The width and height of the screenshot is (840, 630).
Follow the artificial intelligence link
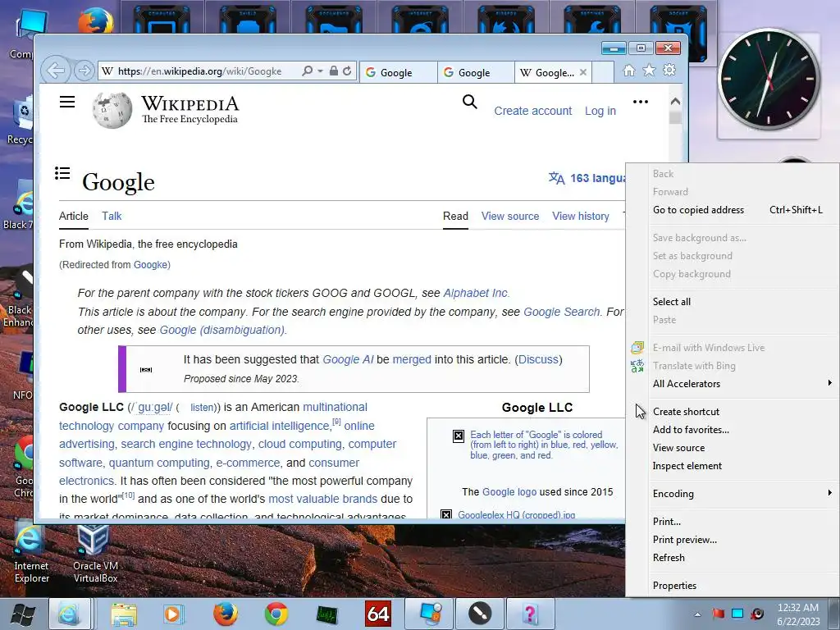279,426
